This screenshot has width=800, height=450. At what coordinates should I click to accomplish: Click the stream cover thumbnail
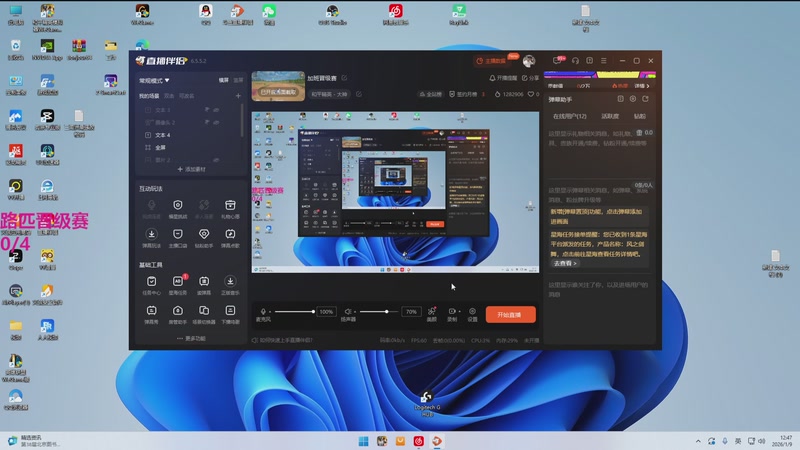(278, 86)
